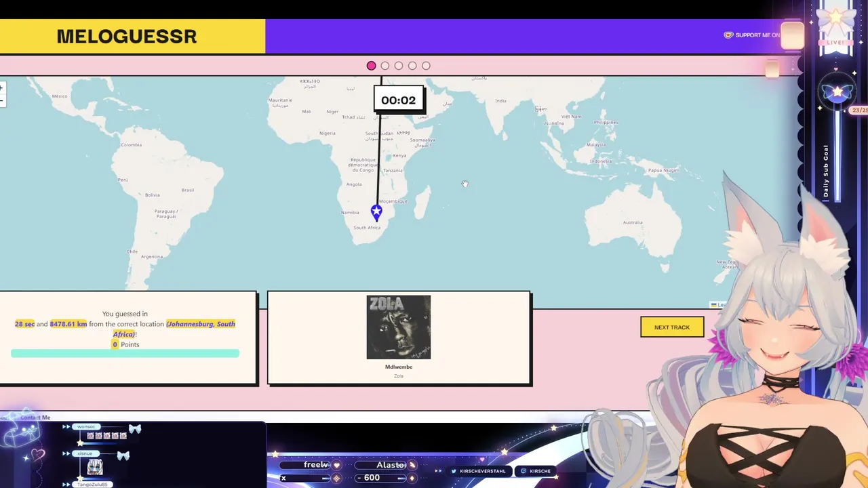Click the blue star map marker
The width and height of the screenshot is (868, 488).
376,213
